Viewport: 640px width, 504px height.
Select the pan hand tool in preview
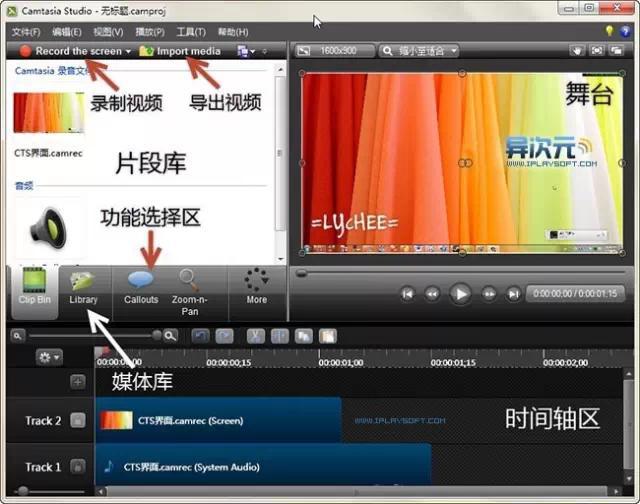tap(577, 51)
